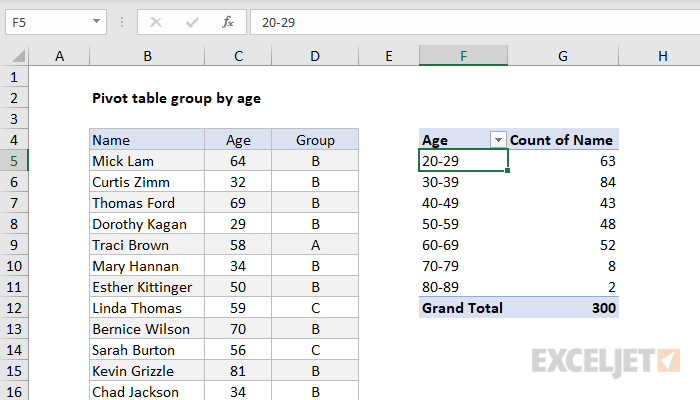Select the cell 'Sarah Burton'
This screenshot has width=700, height=400.
(147, 350)
